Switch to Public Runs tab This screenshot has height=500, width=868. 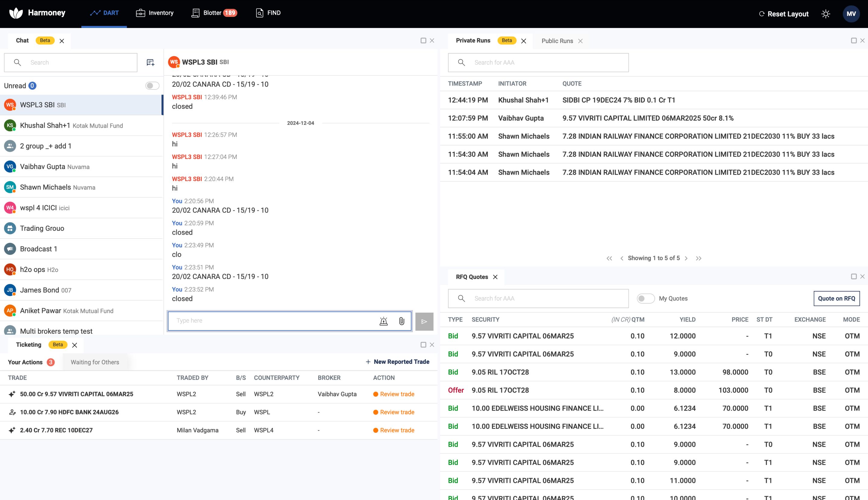point(557,41)
